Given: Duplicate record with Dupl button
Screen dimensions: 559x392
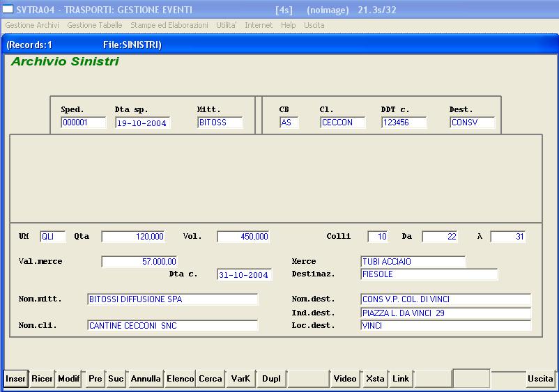Looking at the screenshot, I should (x=271, y=379).
